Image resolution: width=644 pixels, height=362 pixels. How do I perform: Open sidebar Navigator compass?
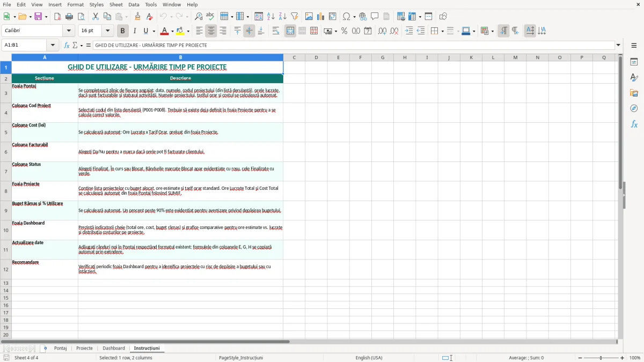click(634, 108)
